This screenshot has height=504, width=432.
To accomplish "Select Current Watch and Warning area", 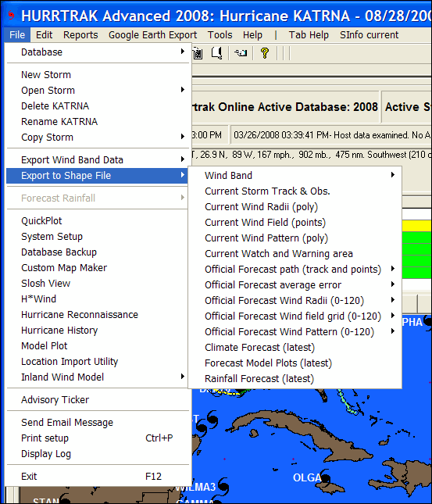I will 295,254.
